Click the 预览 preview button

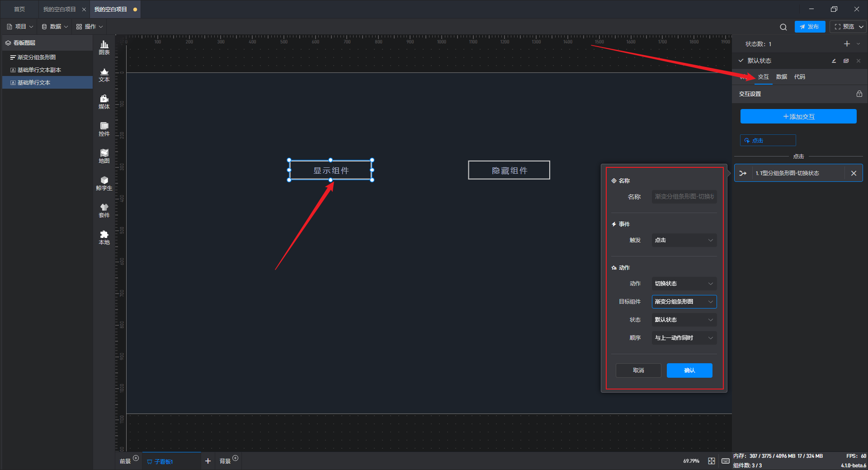(x=844, y=27)
